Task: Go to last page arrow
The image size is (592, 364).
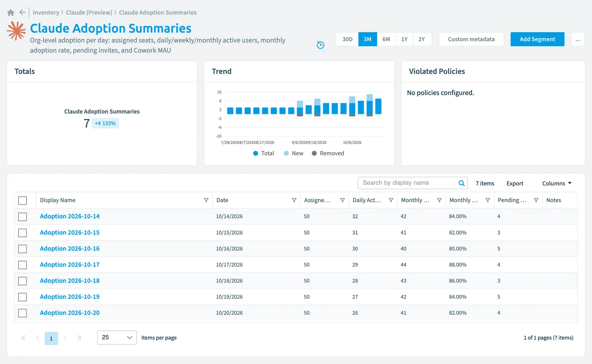Action: pos(79,338)
